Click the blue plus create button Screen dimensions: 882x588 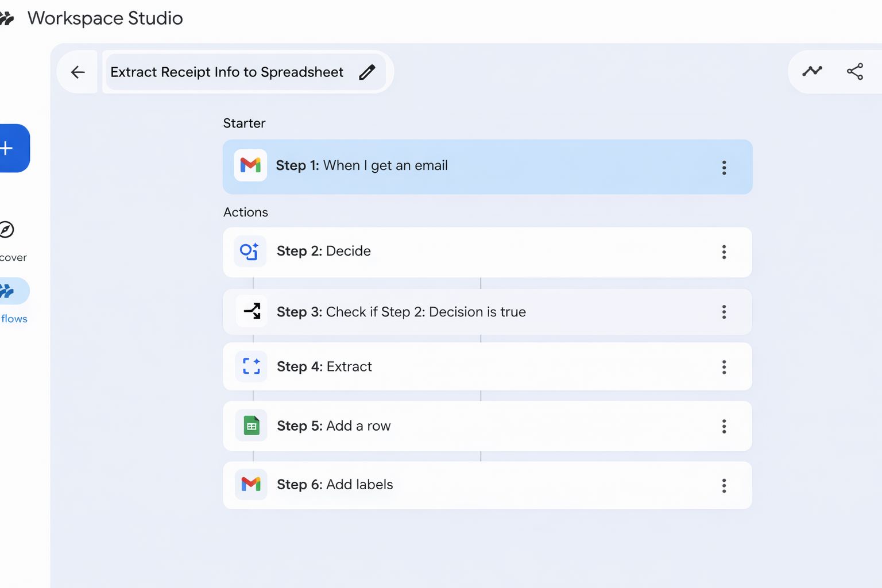pos(8,148)
